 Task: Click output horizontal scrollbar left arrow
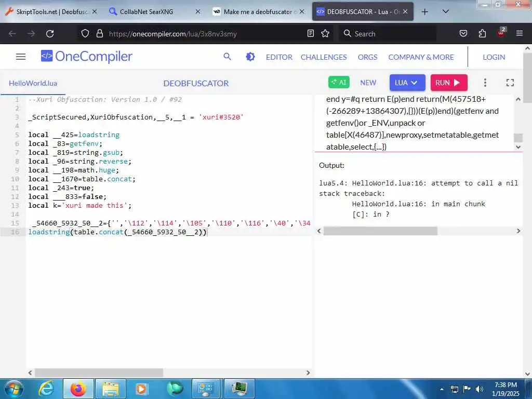[319, 231]
